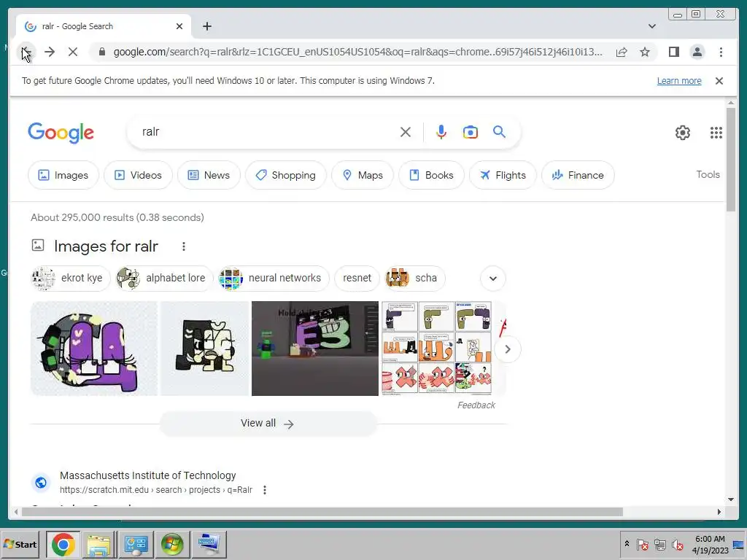Open the search Tools options
The image size is (747, 560).
(x=708, y=175)
